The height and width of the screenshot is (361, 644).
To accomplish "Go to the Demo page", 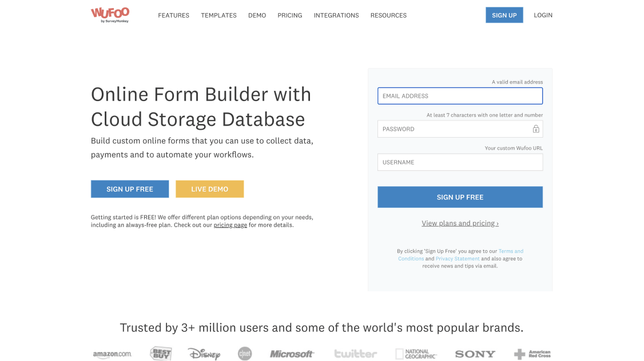I will tap(257, 15).
